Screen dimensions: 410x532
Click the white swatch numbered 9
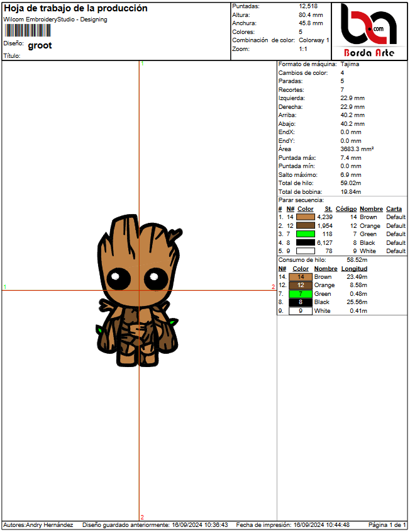[x=300, y=311]
